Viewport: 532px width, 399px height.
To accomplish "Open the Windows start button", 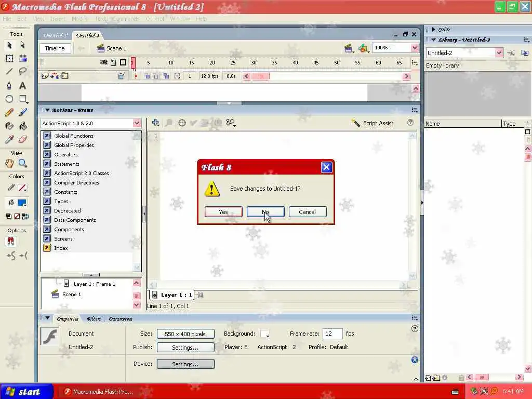I will click(26, 392).
